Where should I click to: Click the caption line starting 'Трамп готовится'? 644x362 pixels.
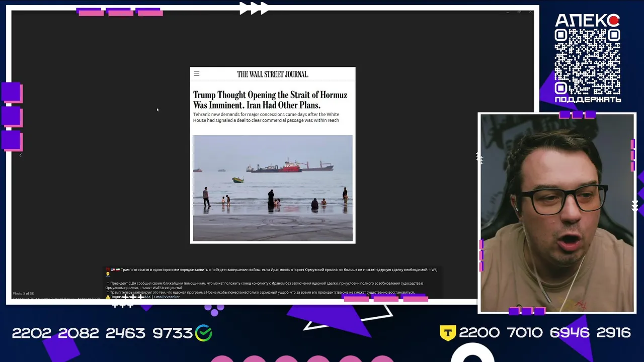point(279,270)
